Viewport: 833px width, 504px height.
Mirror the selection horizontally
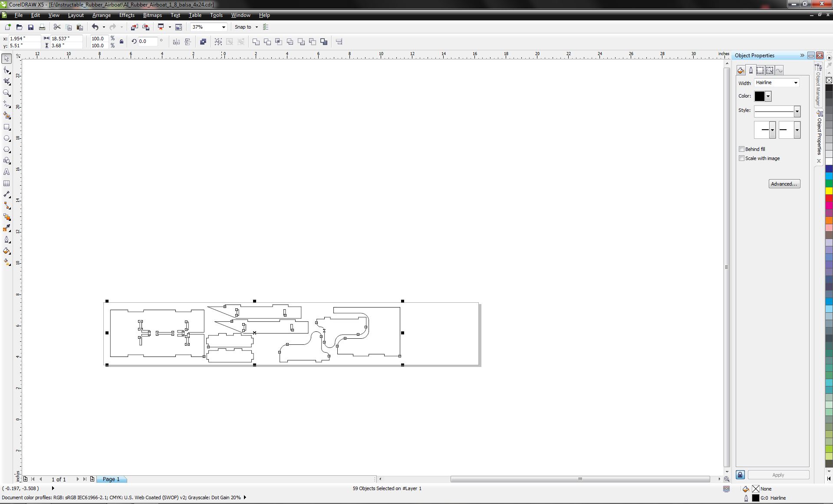176,42
